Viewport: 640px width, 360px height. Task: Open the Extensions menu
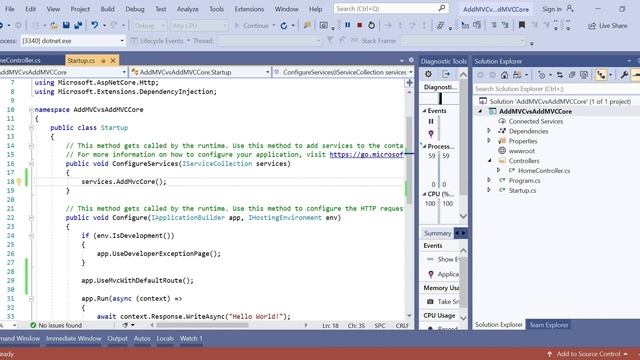249,9
